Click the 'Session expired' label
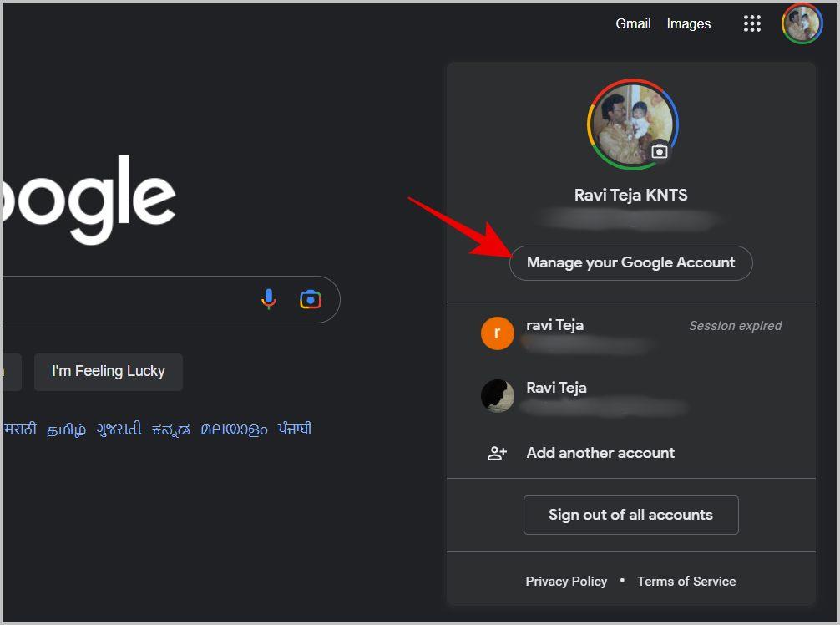Image resolution: width=840 pixels, height=625 pixels. point(735,325)
